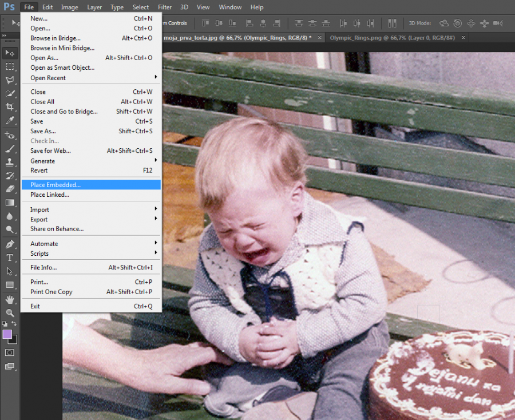Select the Clone Stamp tool

pyautogui.click(x=10, y=162)
